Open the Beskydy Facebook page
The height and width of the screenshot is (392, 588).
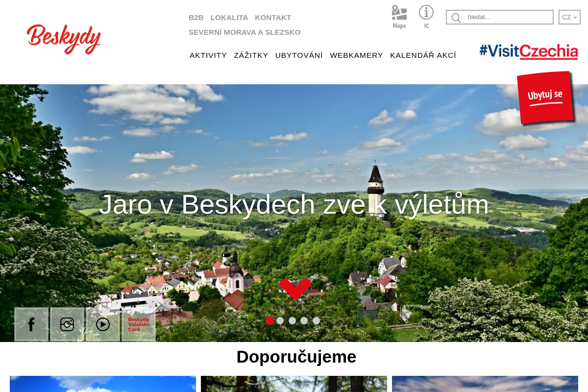click(31, 324)
